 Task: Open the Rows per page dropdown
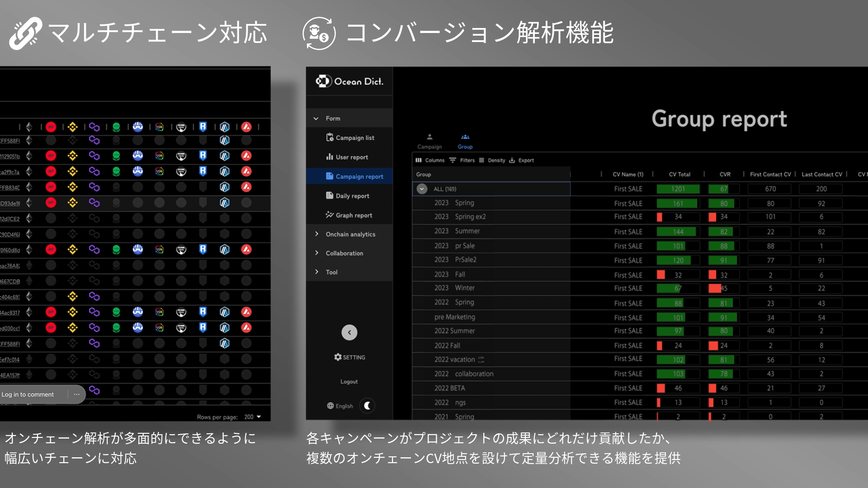253,417
